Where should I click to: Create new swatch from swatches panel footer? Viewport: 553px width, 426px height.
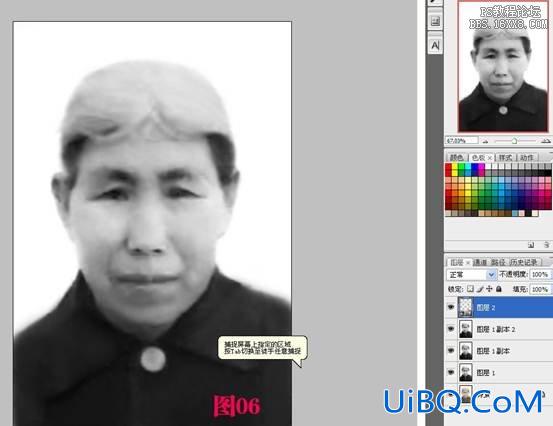click(x=531, y=245)
